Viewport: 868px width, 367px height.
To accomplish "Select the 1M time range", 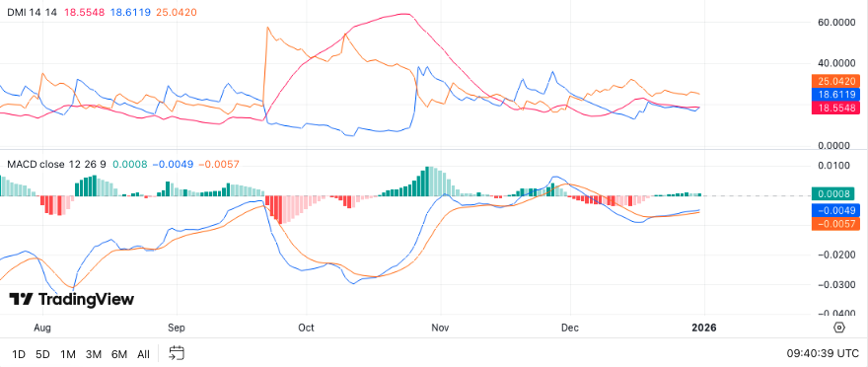I will click(68, 354).
